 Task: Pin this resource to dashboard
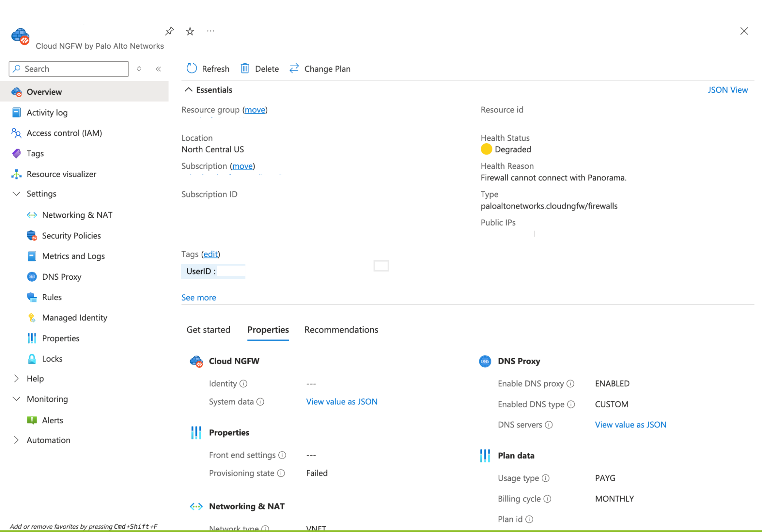(170, 31)
